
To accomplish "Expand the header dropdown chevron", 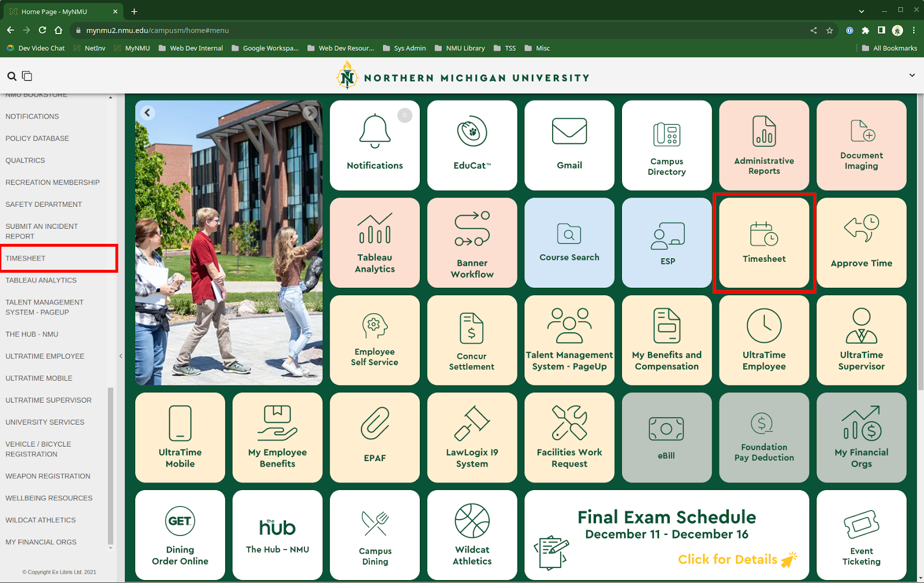I will [x=912, y=75].
